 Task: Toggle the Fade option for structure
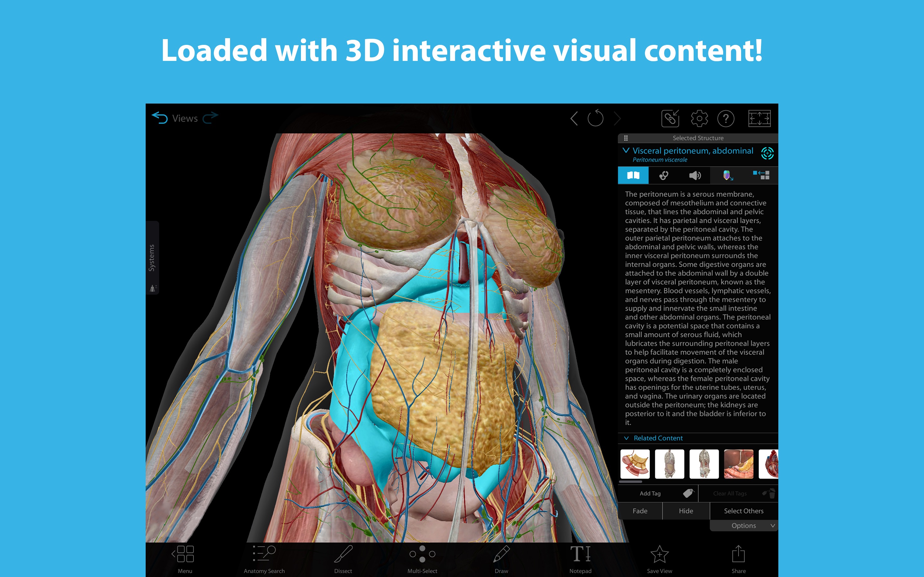click(x=639, y=511)
